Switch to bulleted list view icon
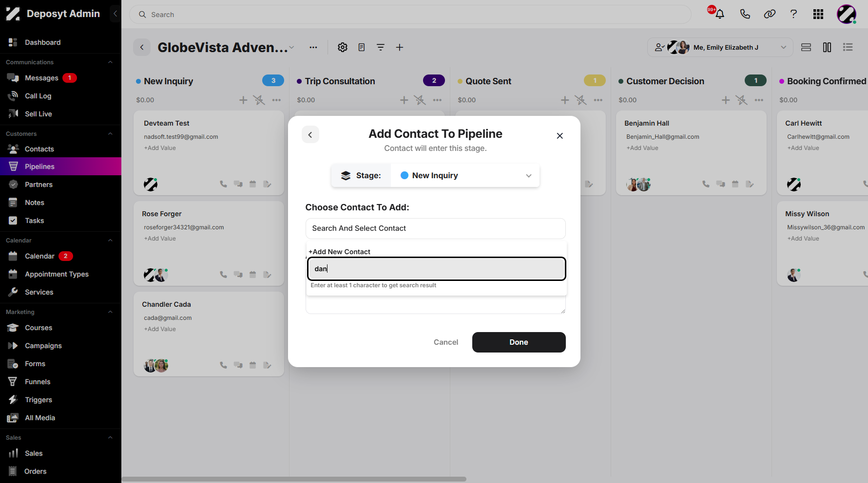The width and height of the screenshot is (868, 483). point(848,47)
